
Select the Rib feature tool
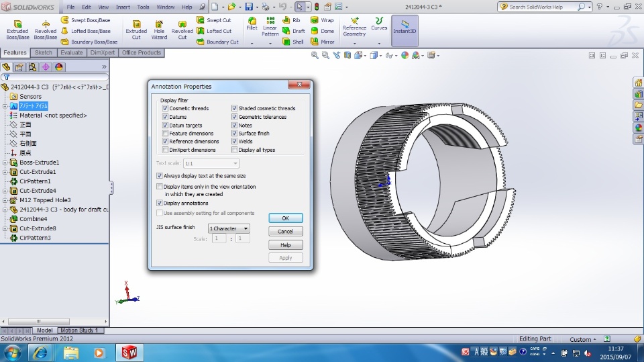[x=291, y=19]
